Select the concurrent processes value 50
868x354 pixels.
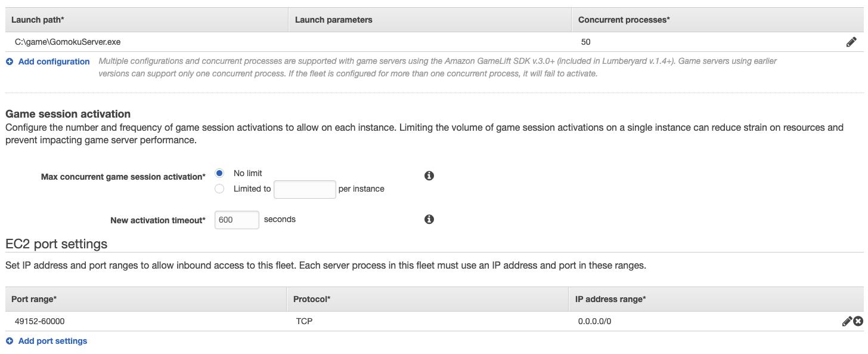coord(585,42)
